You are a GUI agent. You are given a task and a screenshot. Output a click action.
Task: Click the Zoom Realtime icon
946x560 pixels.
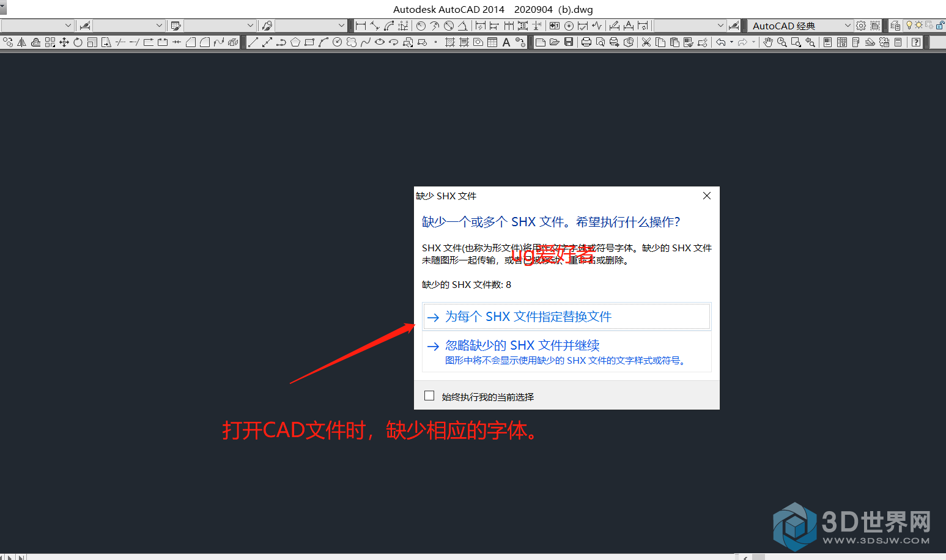tap(782, 42)
